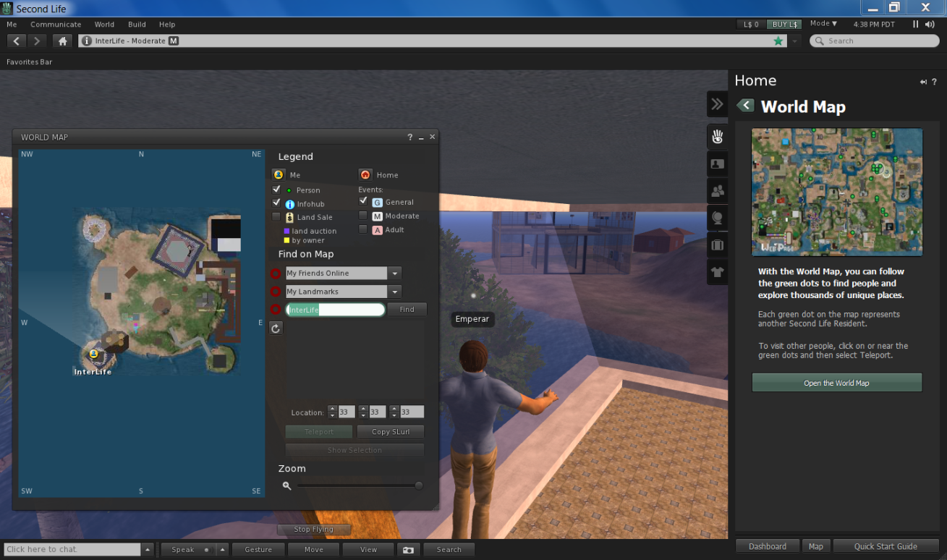The height and width of the screenshot is (560, 947).
Task: Click the Me avatar legend icon
Action: click(279, 174)
